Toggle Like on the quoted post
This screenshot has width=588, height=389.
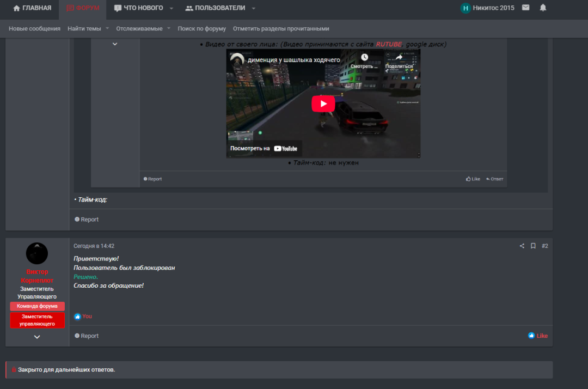tap(473, 179)
